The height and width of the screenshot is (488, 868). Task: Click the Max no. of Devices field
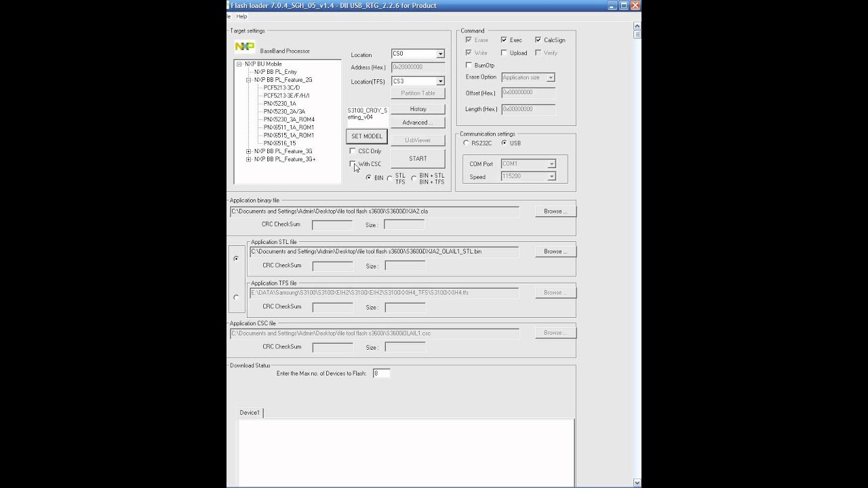pyautogui.click(x=381, y=373)
